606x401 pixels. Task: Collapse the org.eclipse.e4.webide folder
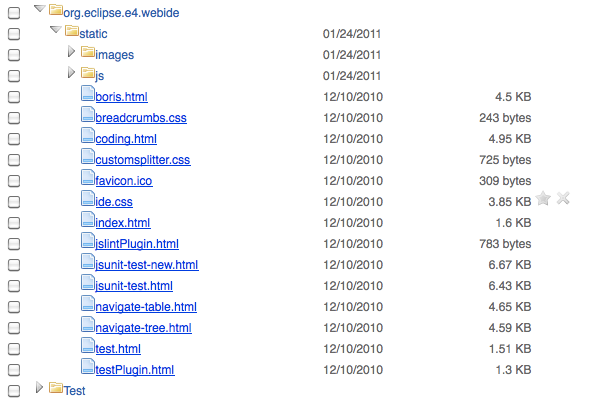pyautogui.click(x=38, y=10)
